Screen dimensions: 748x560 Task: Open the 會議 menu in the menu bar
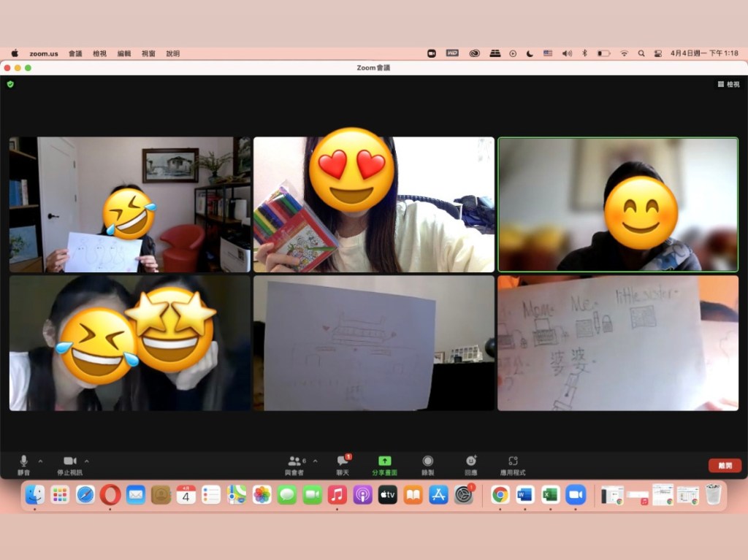[75, 53]
